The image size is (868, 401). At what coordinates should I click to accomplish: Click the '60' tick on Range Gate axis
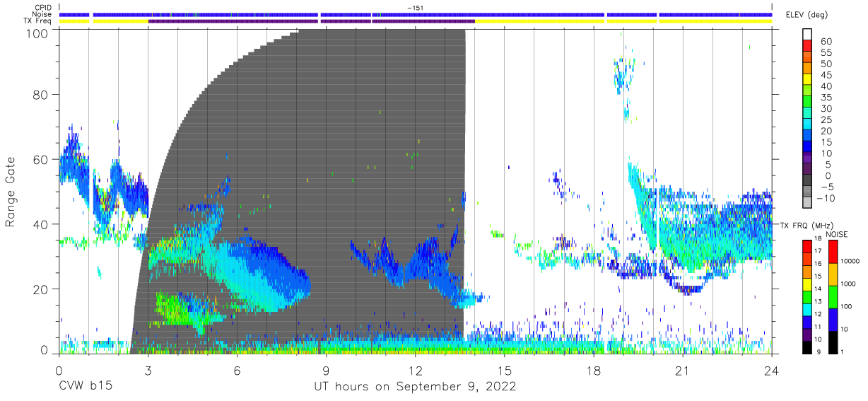41,159
